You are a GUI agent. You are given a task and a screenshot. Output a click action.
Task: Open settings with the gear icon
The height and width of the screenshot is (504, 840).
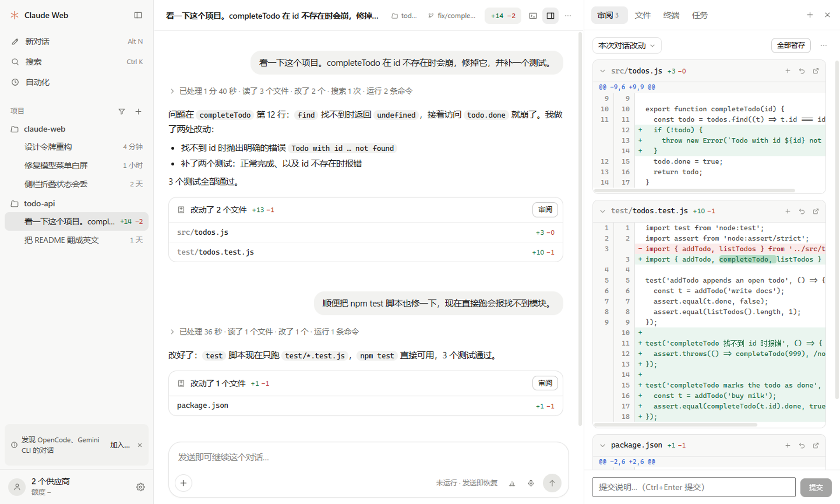[x=140, y=487]
